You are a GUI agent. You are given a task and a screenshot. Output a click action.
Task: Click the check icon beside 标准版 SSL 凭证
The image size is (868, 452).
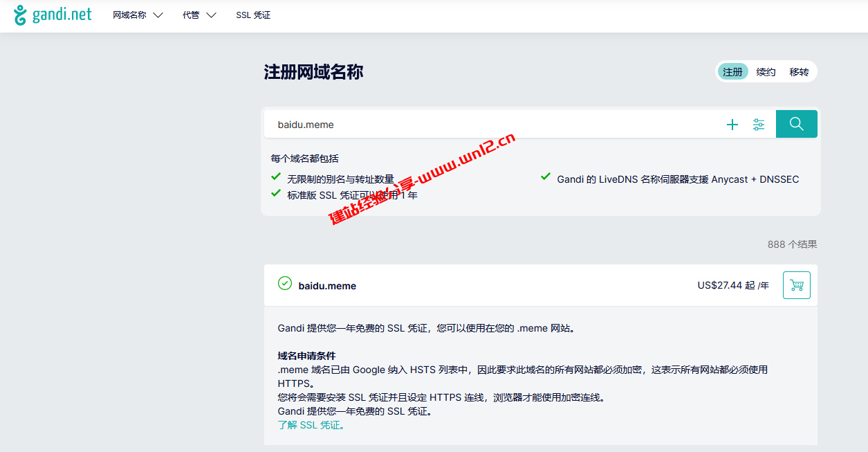pos(275,194)
